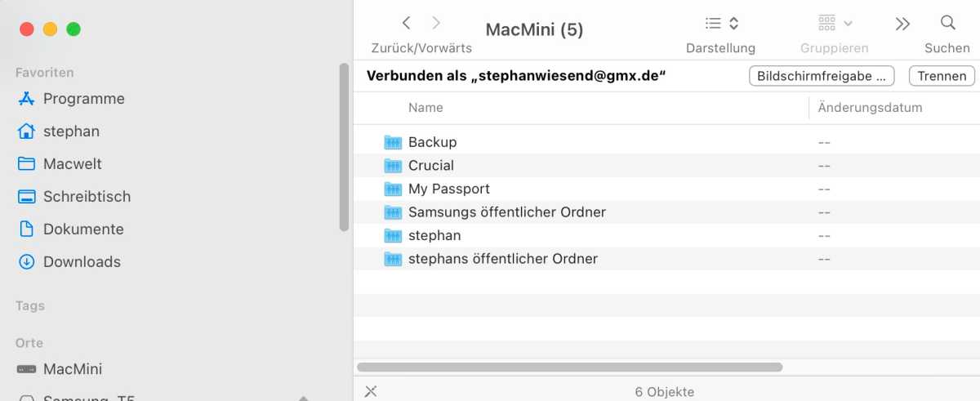
Task: Click the Backup file name
Action: point(433,142)
